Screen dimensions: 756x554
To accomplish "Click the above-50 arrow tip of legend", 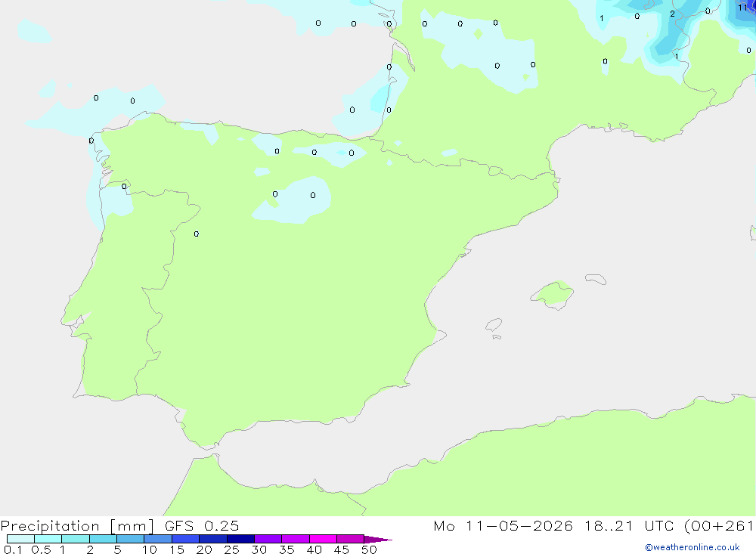I will click(378, 539).
